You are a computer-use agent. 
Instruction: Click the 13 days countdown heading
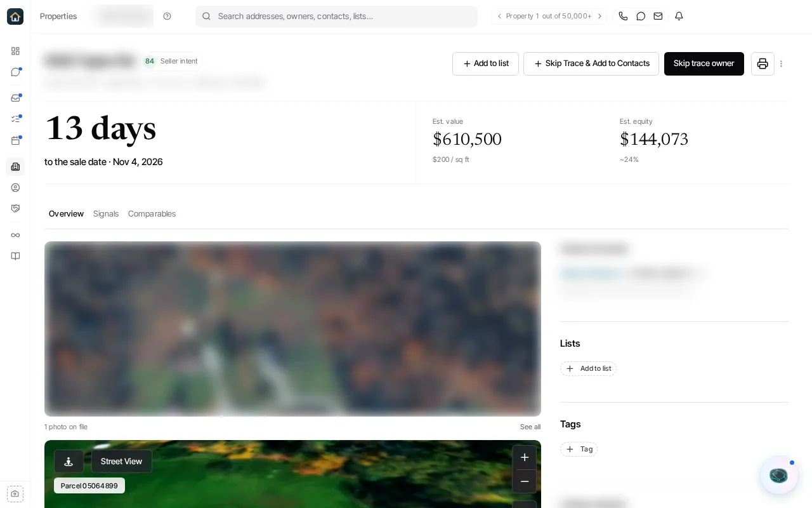100,130
